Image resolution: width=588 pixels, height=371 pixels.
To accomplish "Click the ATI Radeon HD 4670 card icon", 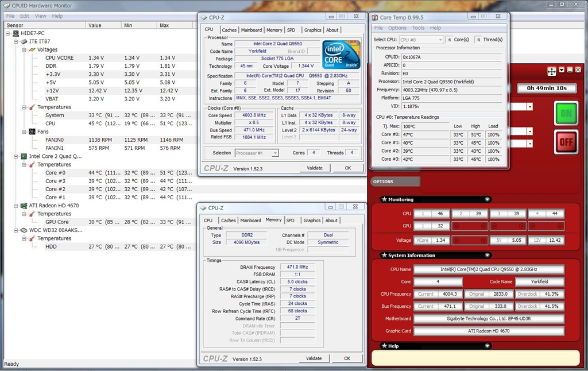I will [x=24, y=206].
